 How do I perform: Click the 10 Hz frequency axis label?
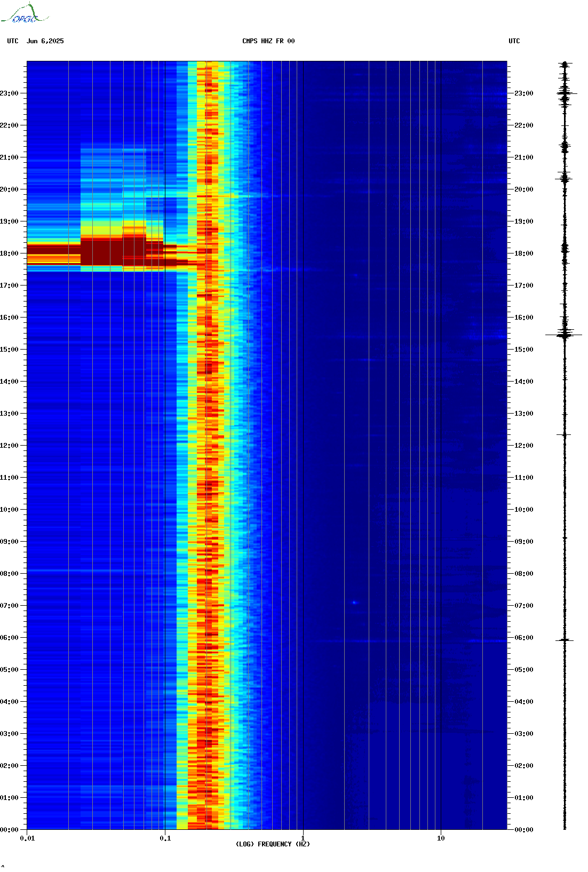pos(441,838)
